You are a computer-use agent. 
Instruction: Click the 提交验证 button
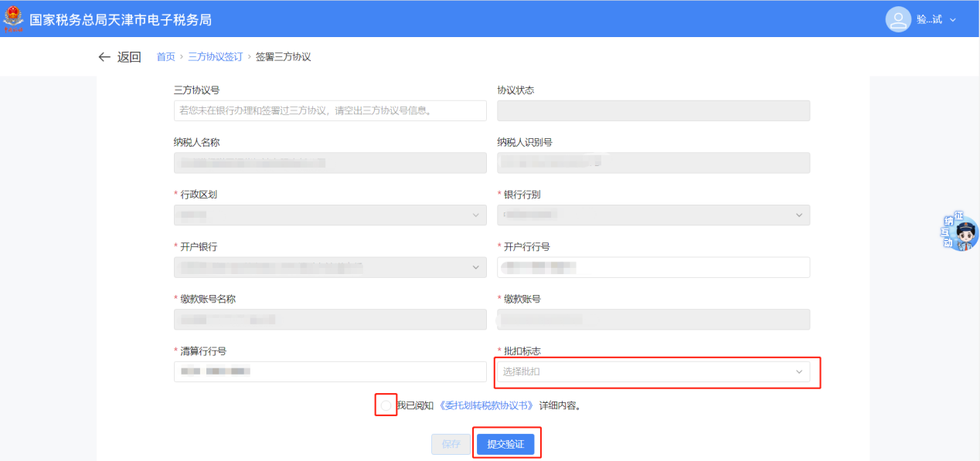click(x=505, y=444)
